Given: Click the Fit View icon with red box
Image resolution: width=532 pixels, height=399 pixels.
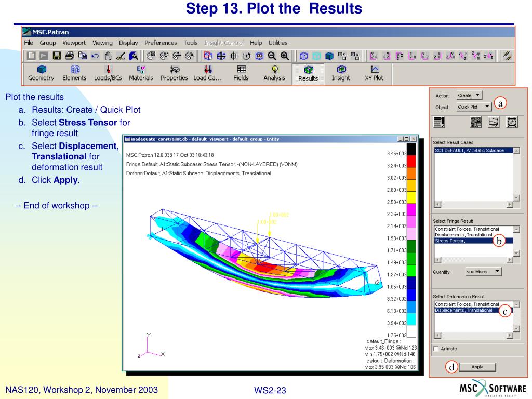Looking at the screenshot, I should 208,56.
